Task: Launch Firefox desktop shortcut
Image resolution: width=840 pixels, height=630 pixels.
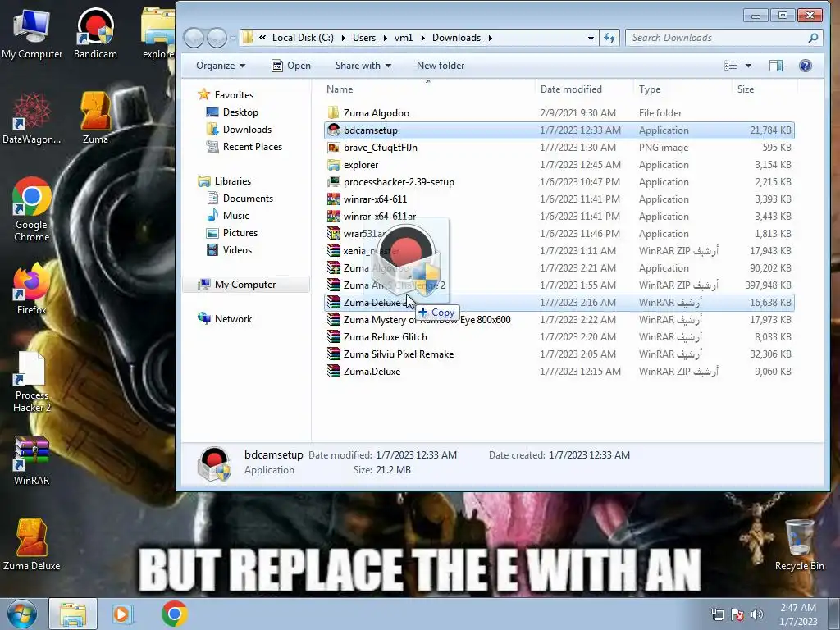Action: click(x=32, y=290)
